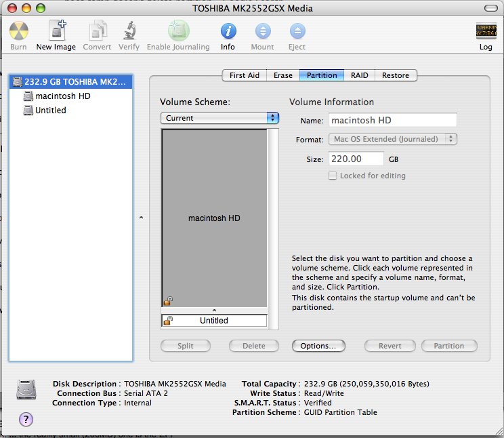Select macintosh HD volume in sidebar
Image resolution: width=504 pixels, height=438 pixels.
(70, 96)
